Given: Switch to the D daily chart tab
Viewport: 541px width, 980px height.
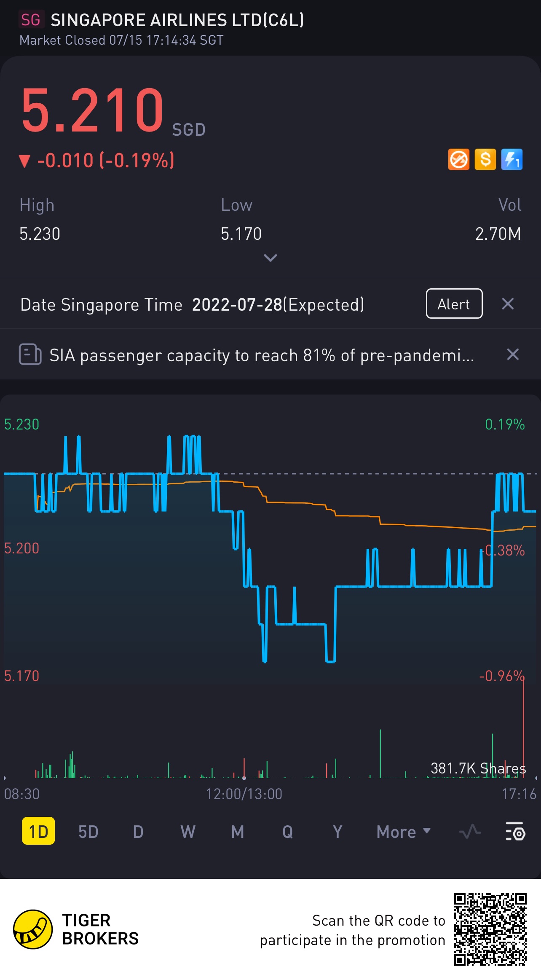Looking at the screenshot, I should [x=138, y=832].
